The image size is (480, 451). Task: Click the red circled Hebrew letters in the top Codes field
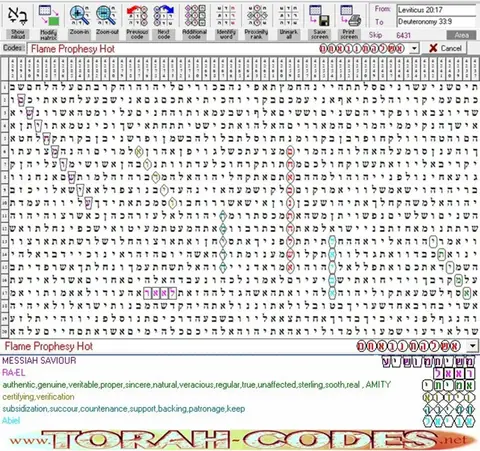tap(362, 49)
